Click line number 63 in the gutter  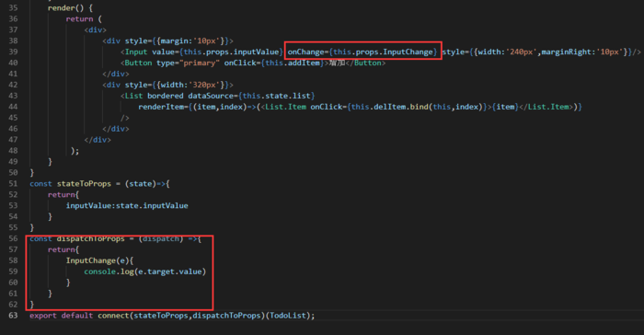pos(13,316)
